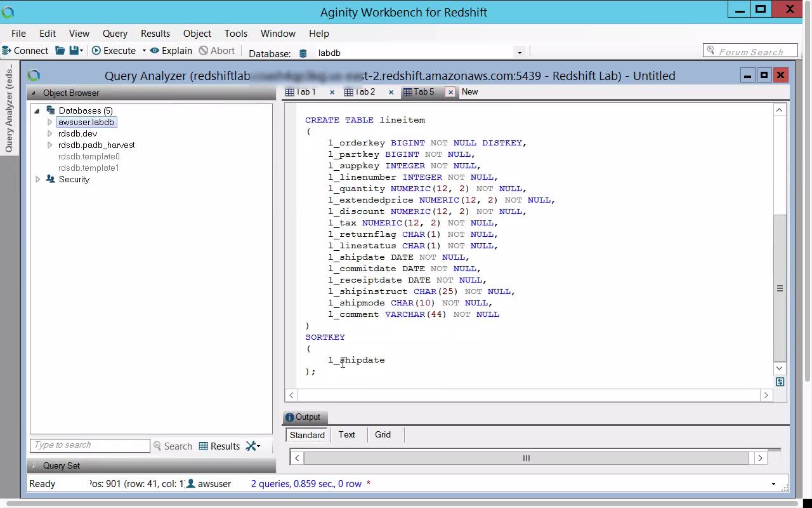Click the open file folder icon

pos(60,51)
